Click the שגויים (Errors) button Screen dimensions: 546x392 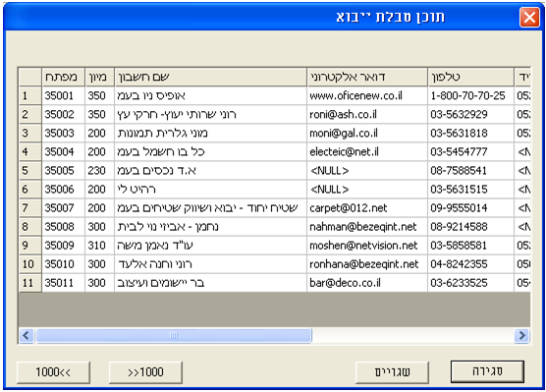(x=392, y=372)
